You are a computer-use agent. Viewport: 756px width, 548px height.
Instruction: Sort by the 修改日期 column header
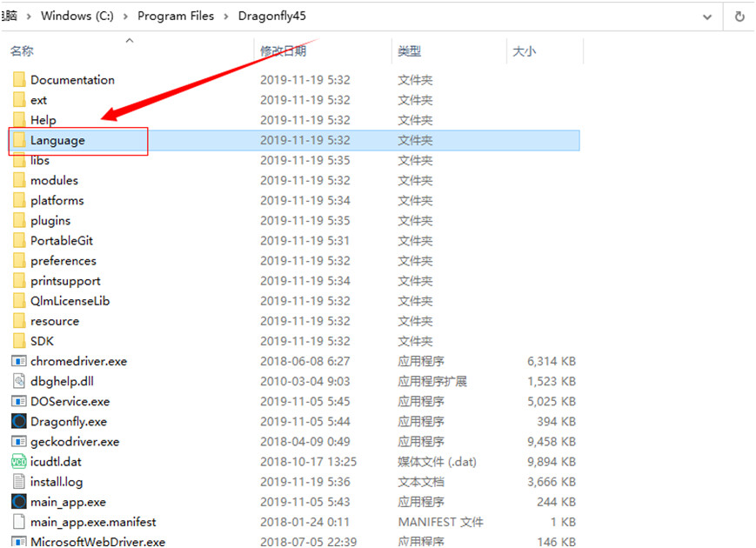(284, 50)
